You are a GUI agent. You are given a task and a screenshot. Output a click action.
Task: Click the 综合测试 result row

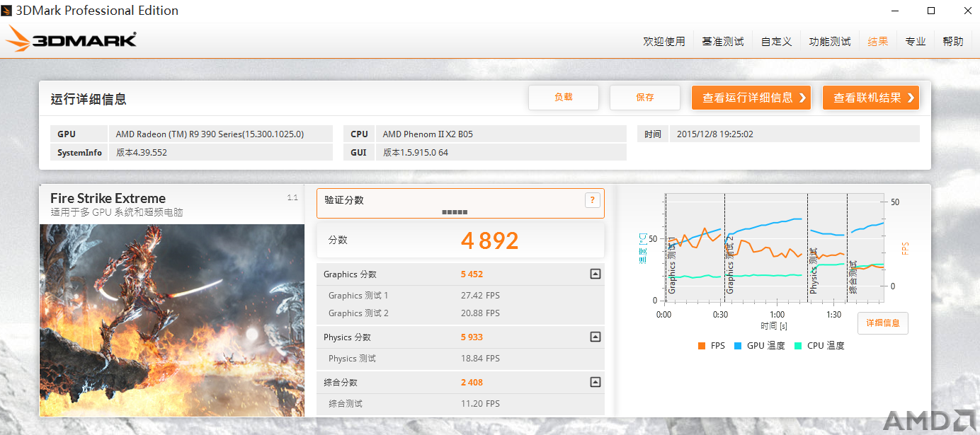[460, 404]
